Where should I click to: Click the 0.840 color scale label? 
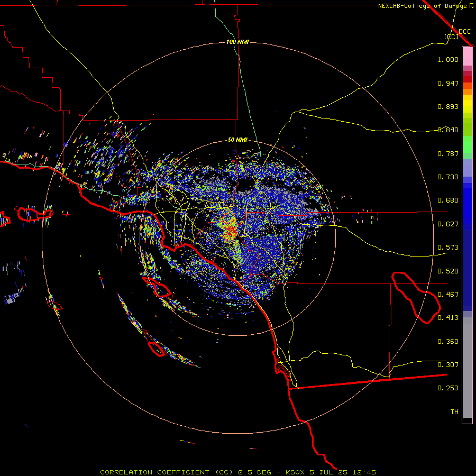(448, 130)
